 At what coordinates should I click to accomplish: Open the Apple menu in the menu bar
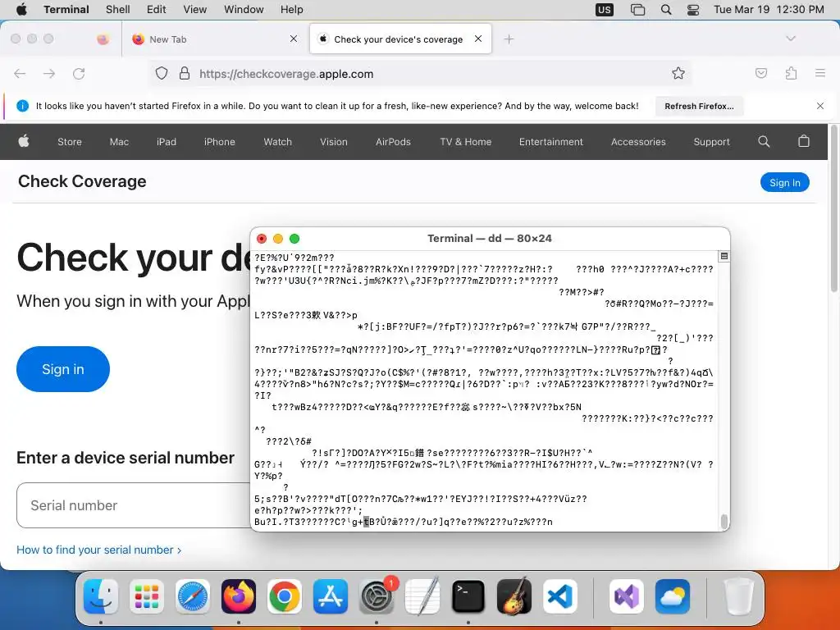tap(21, 10)
